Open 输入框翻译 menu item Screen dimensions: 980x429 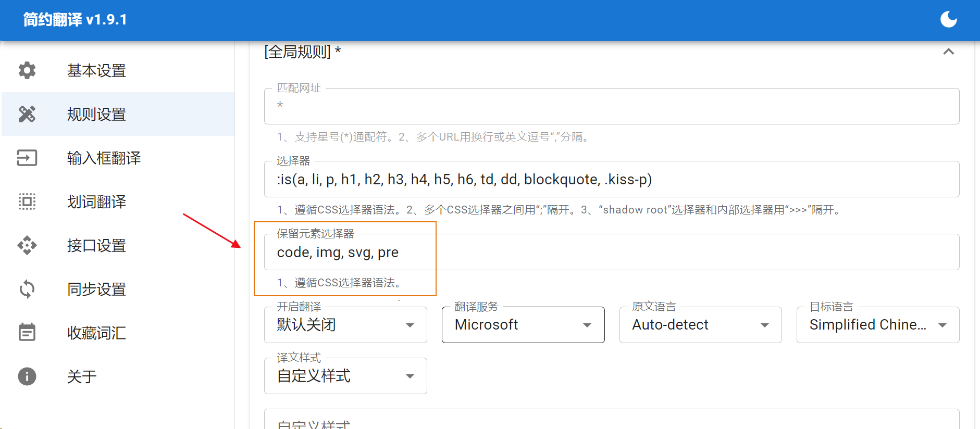pos(104,158)
